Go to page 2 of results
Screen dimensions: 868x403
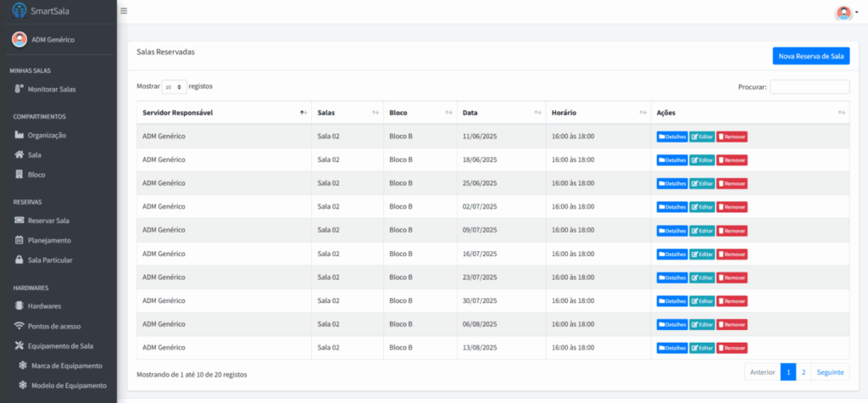803,372
